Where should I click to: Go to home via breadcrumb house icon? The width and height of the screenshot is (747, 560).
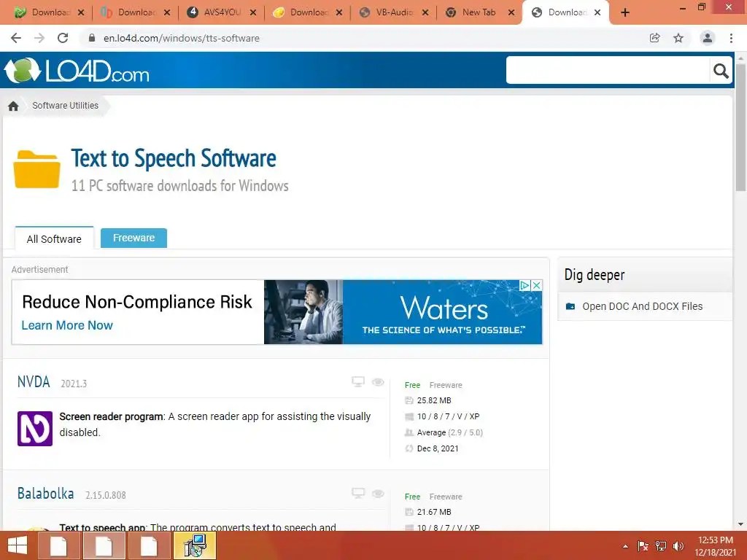13,106
